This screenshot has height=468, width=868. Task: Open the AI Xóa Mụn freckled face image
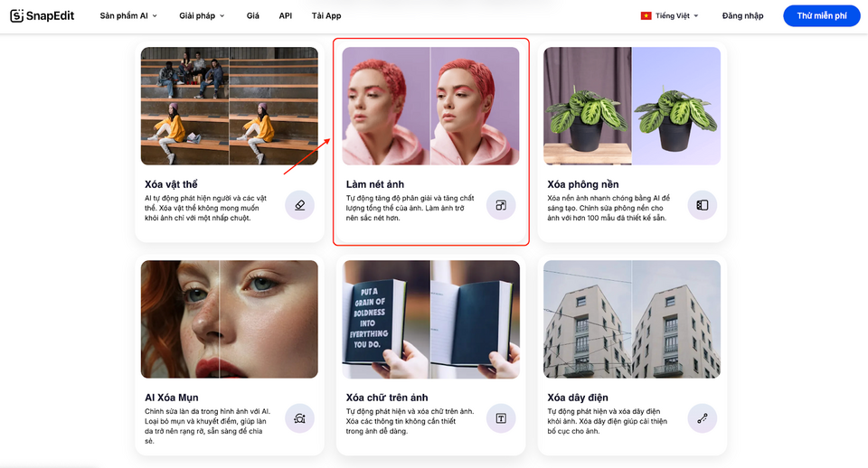(229, 319)
